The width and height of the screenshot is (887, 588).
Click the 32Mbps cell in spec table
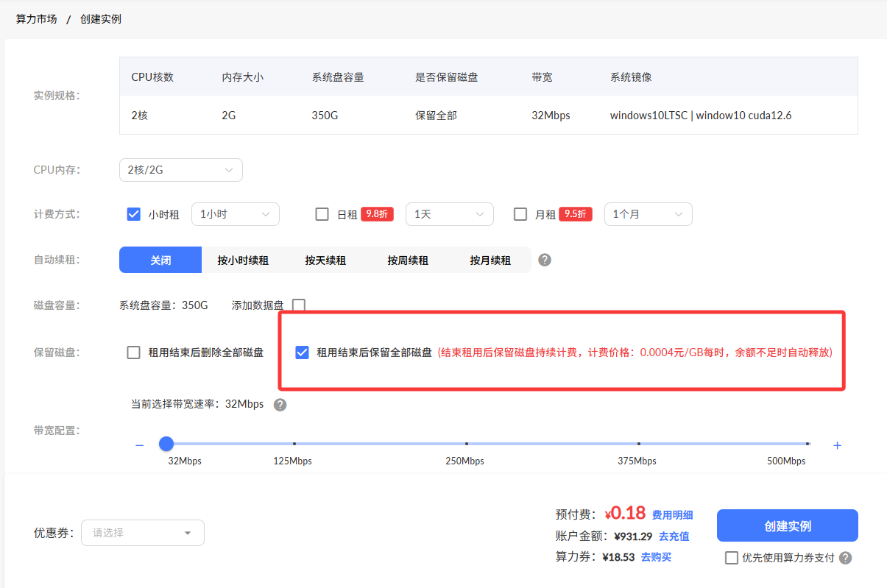[551, 116]
